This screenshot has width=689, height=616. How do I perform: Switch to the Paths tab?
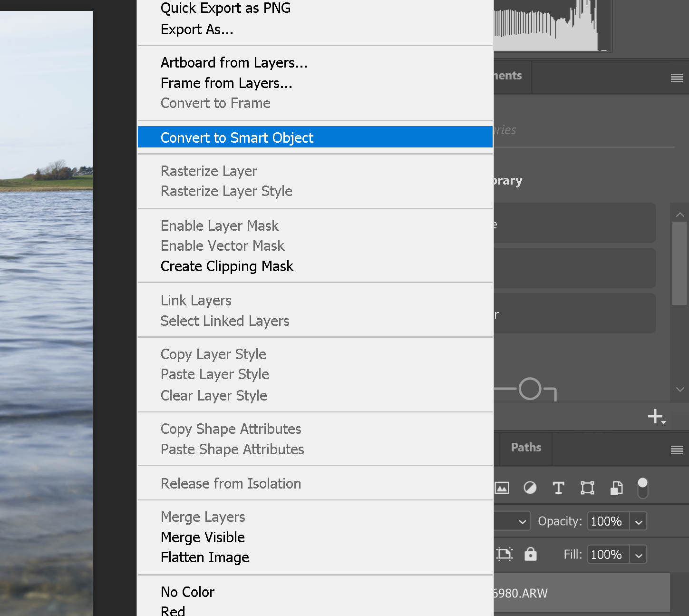click(525, 448)
